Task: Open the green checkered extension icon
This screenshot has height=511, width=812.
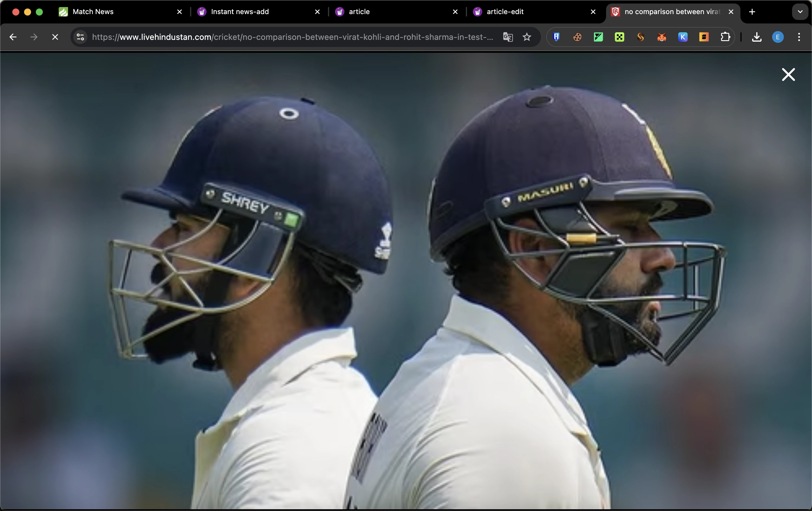Action: point(620,37)
